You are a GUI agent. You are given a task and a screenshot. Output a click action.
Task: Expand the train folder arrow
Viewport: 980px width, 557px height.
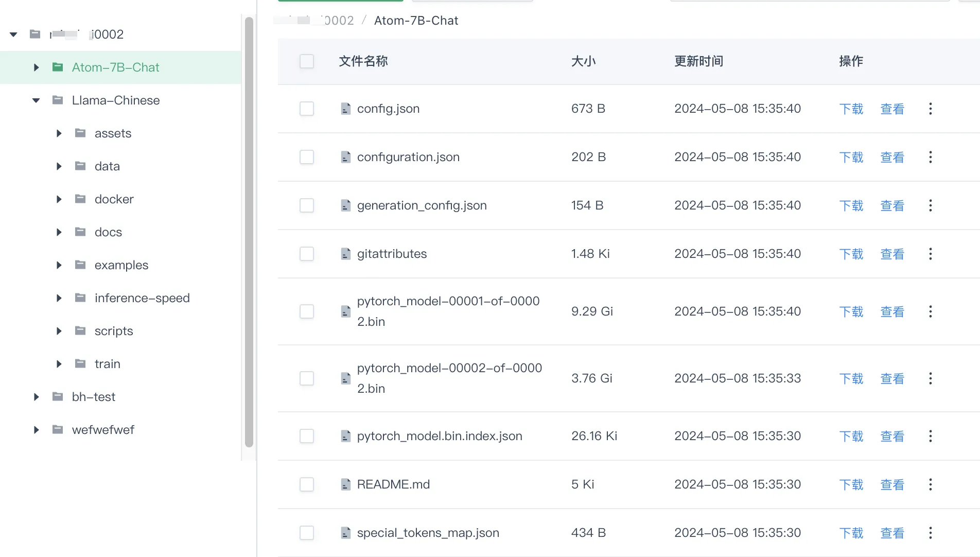tap(59, 364)
